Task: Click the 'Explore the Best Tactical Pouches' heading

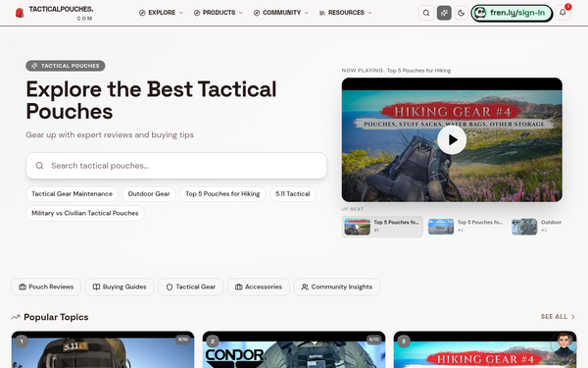Action: (151, 100)
